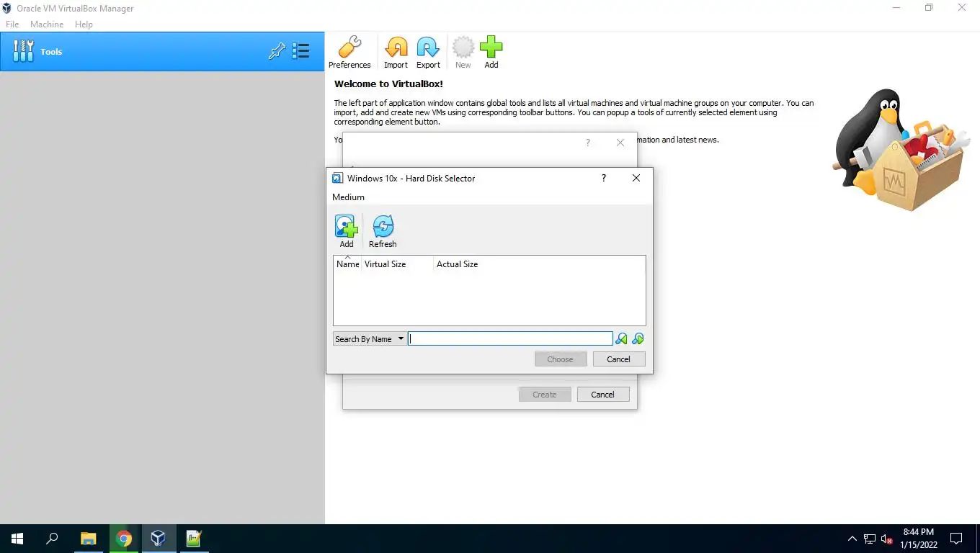Sort media by Name column header

coord(347,264)
